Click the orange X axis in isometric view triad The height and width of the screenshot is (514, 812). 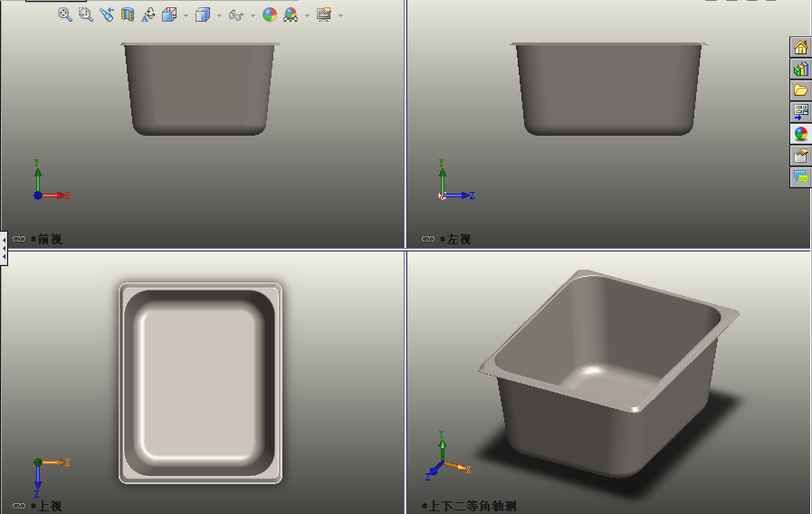point(457,466)
